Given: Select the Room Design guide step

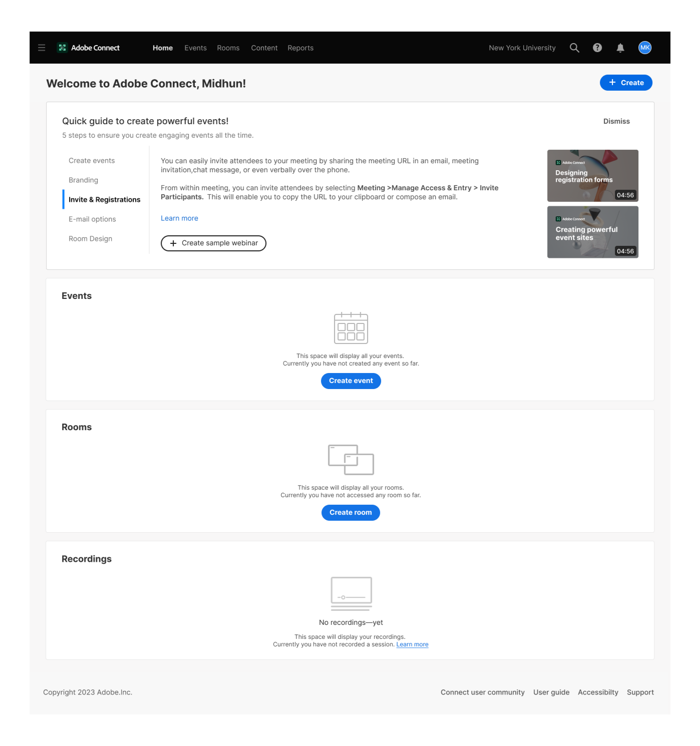Looking at the screenshot, I should [x=90, y=239].
